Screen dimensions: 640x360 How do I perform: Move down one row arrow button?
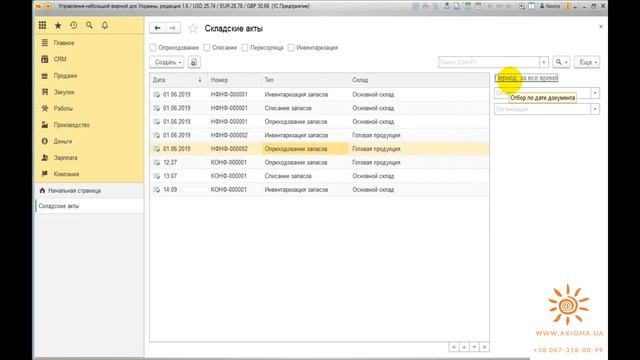point(474,347)
